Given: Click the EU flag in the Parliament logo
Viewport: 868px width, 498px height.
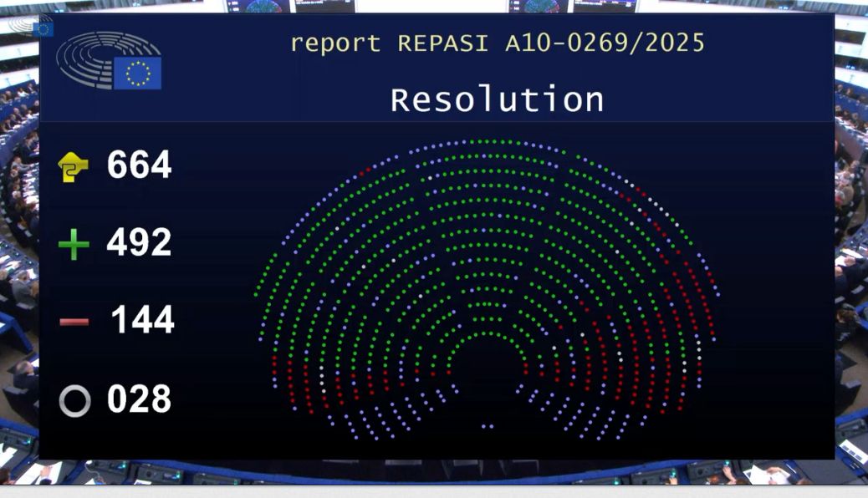Looking at the screenshot, I should click(x=137, y=74).
